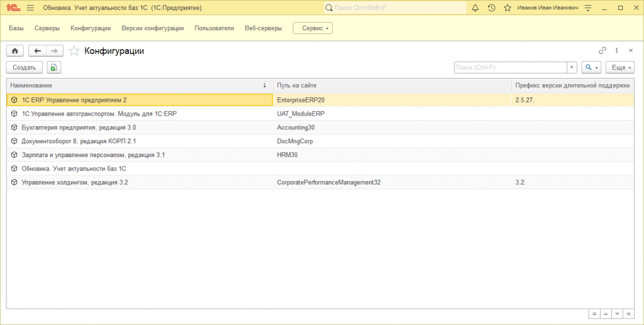Open the Конфигурации section

click(91, 28)
